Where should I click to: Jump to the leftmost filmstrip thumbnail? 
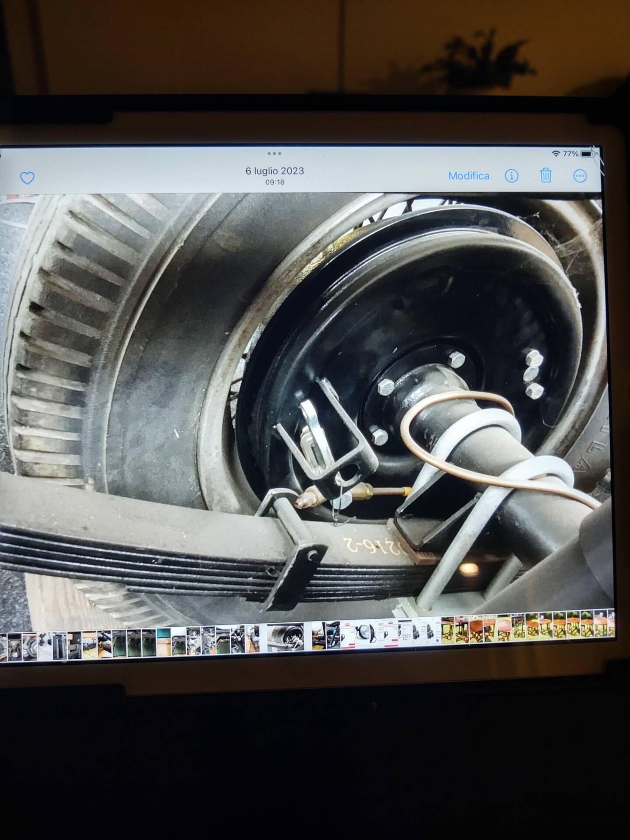click(3, 642)
